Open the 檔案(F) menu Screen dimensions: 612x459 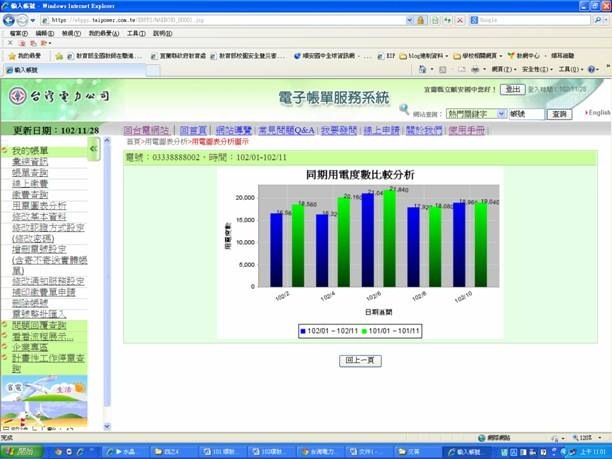pos(18,34)
